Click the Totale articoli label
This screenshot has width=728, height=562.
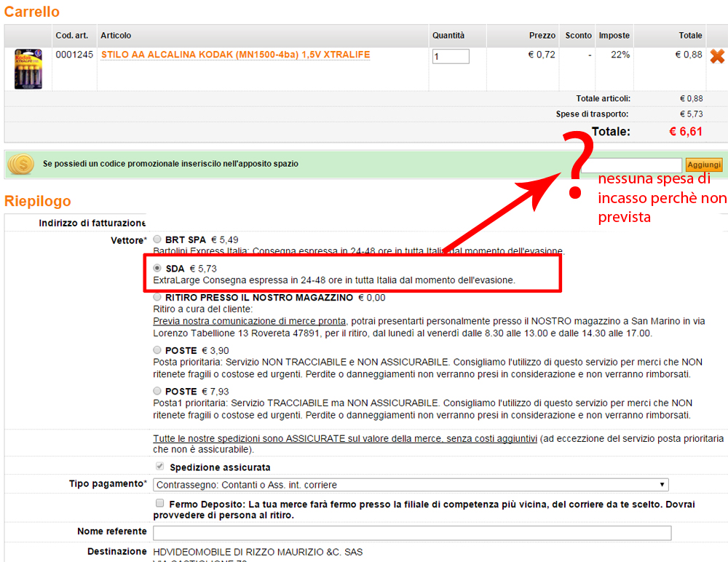pos(603,98)
